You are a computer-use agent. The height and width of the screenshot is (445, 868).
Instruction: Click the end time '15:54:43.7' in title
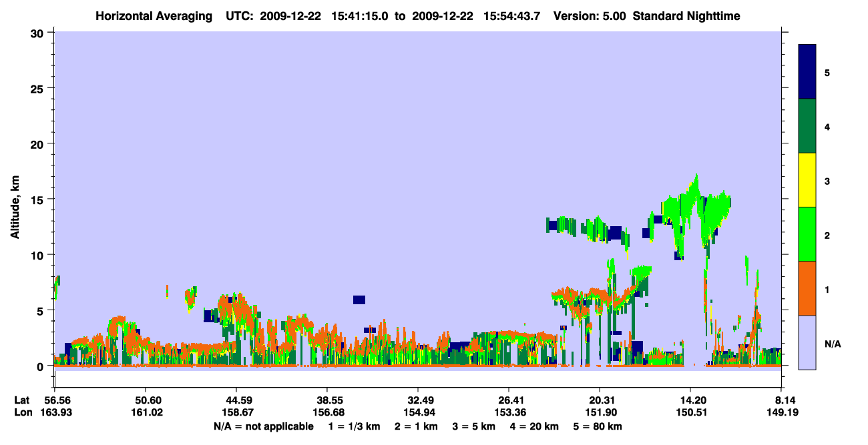click(x=513, y=16)
